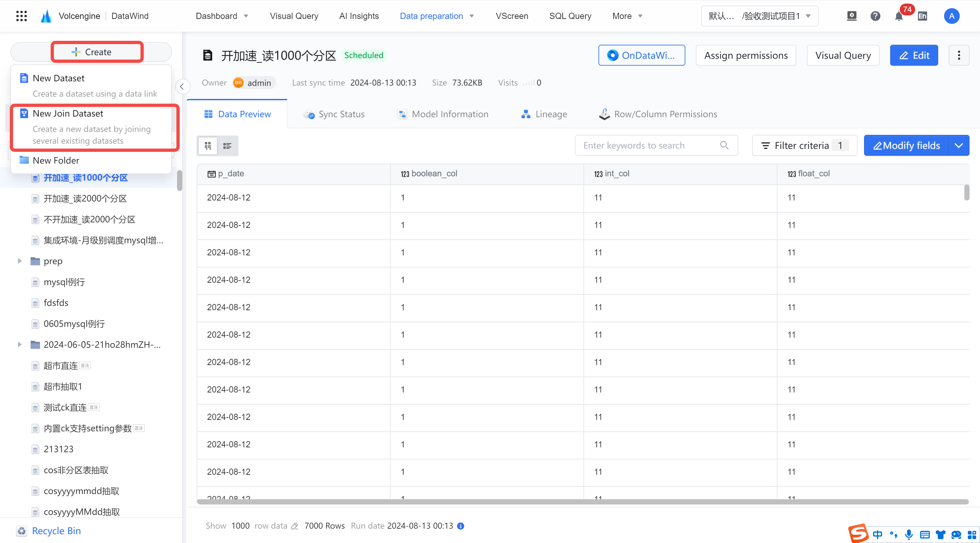Open the user avatar A menu
Screen dimensions: 980x543
952,16
